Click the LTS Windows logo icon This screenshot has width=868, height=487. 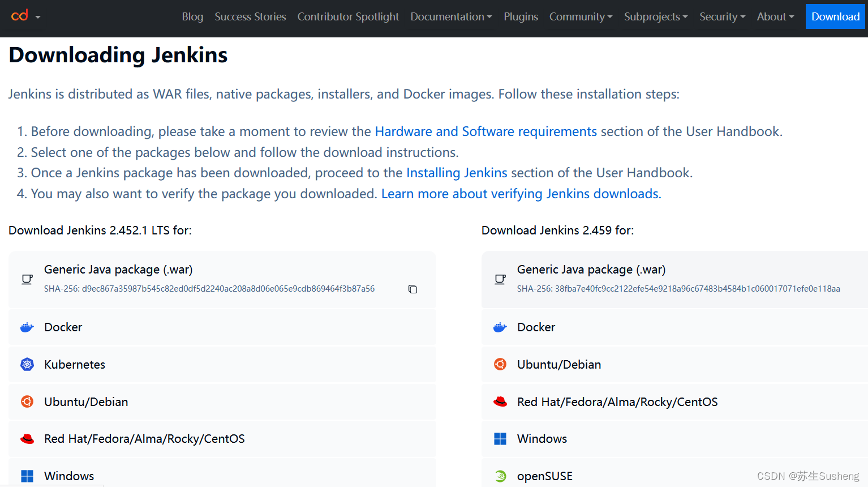(27, 476)
